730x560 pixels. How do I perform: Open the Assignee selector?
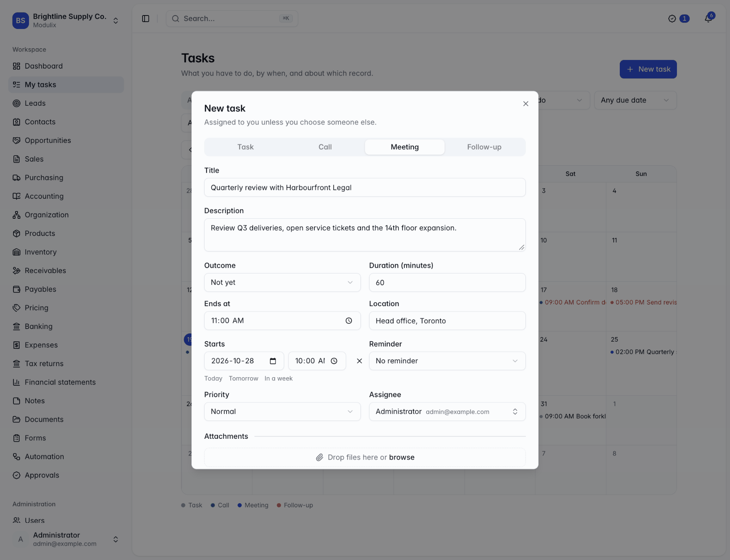coord(447,411)
